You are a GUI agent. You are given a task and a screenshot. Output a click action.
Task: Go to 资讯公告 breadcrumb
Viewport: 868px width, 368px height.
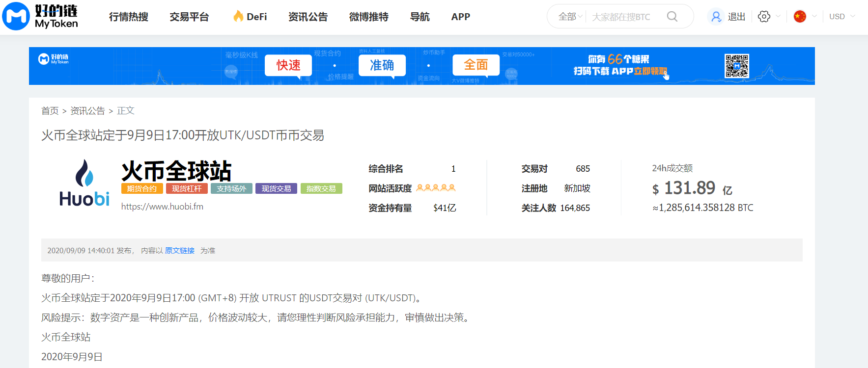[87, 111]
